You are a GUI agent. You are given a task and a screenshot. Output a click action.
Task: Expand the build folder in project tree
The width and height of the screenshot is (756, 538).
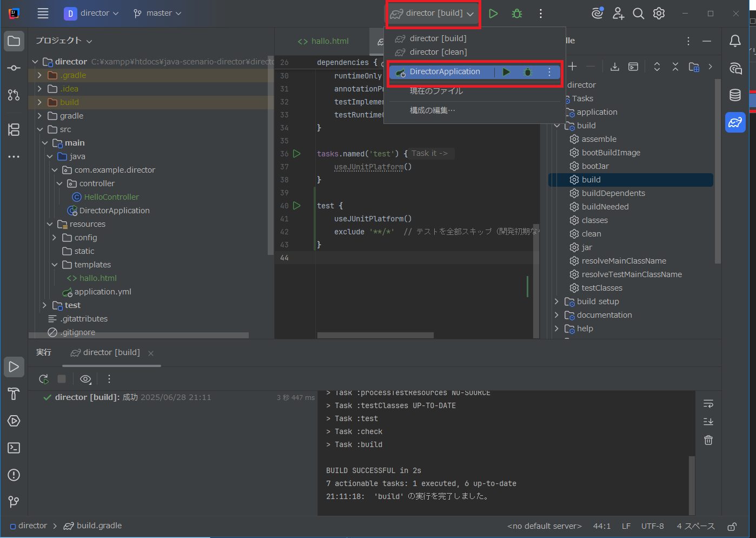[x=39, y=102]
